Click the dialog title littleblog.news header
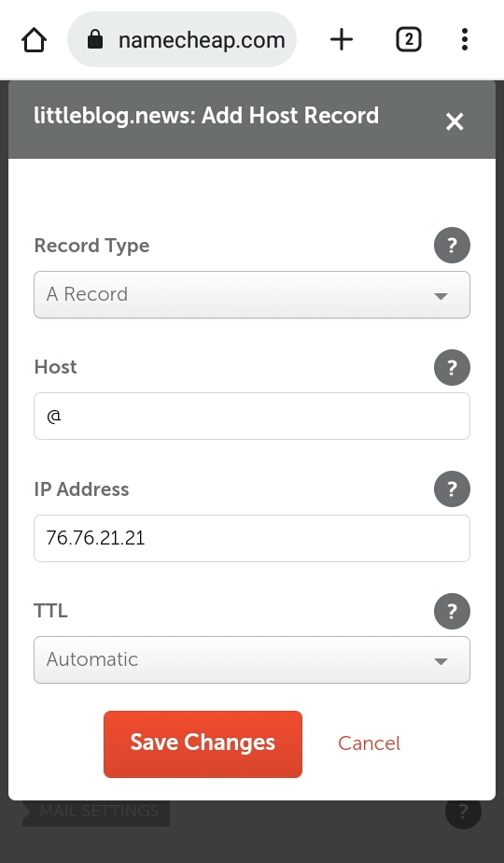 click(x=206, y=116)
